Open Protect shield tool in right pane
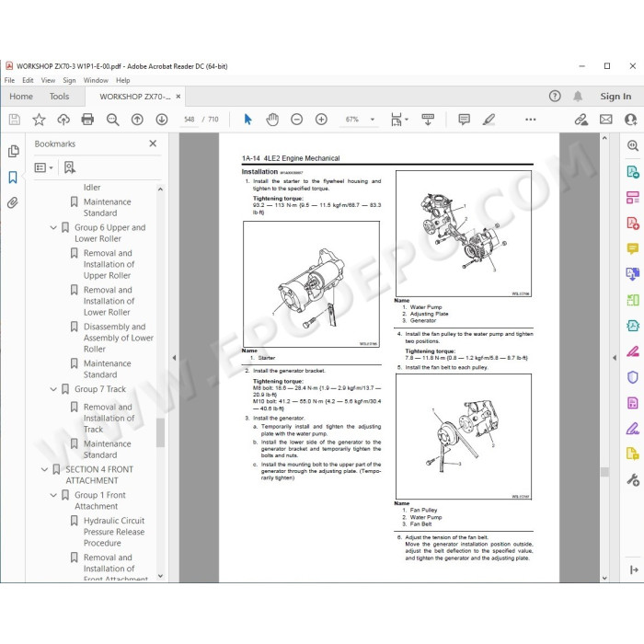 (633, 376)
